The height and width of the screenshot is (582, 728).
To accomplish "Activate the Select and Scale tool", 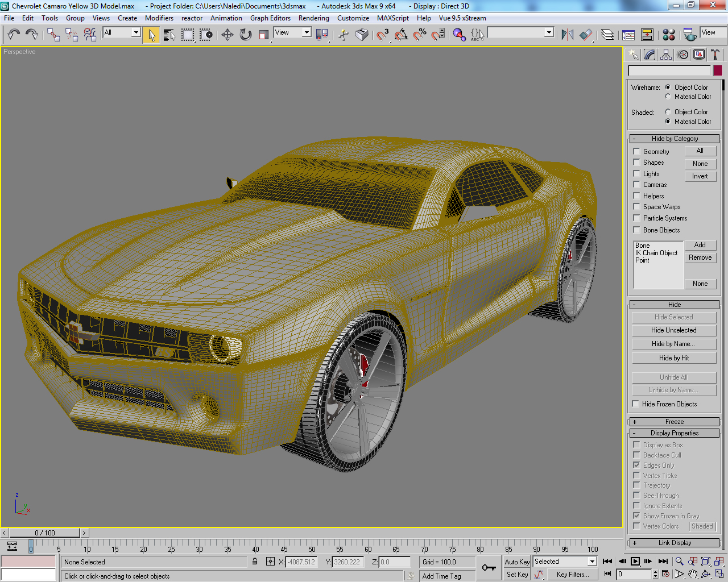I will 264,35.
